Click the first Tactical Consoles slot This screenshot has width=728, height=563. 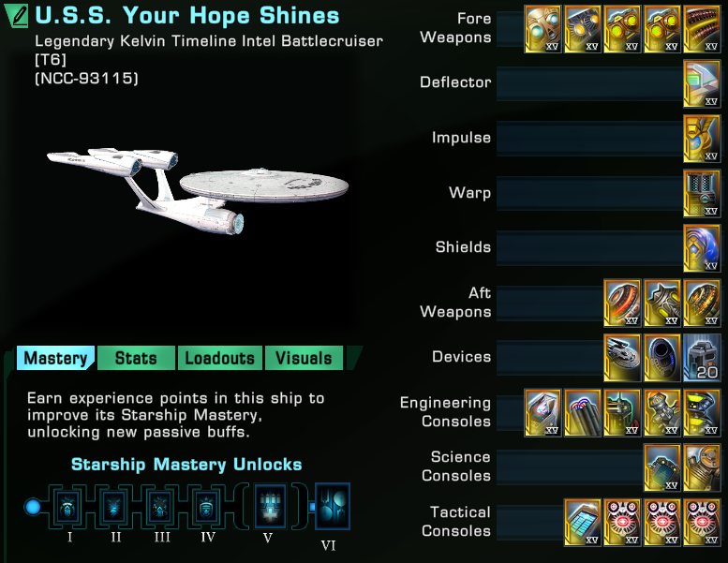click(583, 522)
